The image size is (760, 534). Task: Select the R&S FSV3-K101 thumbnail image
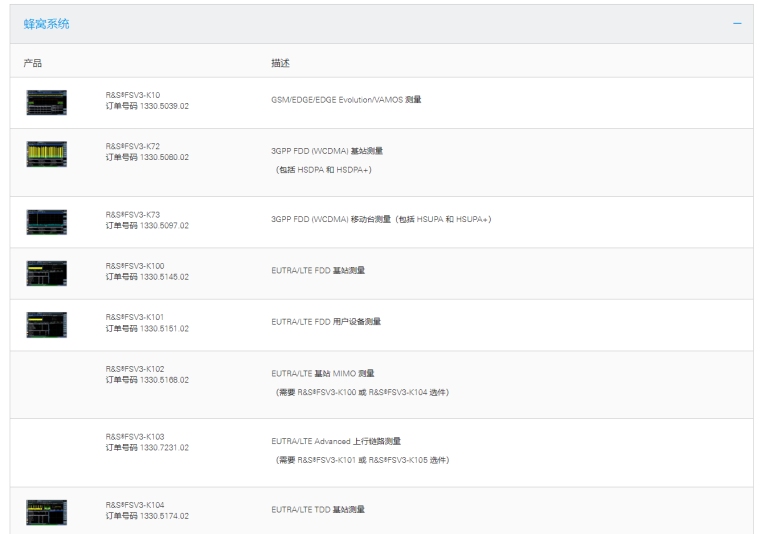(x=46, y=324)
